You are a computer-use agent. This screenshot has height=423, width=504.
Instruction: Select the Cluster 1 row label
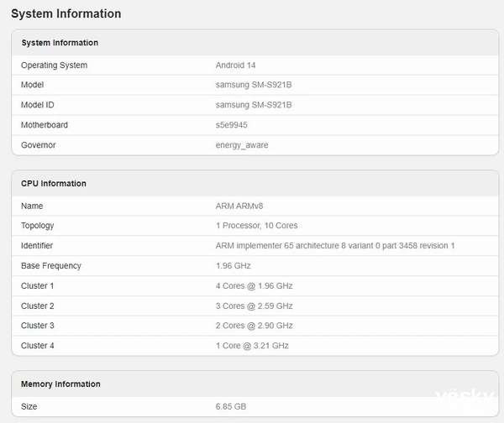[x=38, y=286]
